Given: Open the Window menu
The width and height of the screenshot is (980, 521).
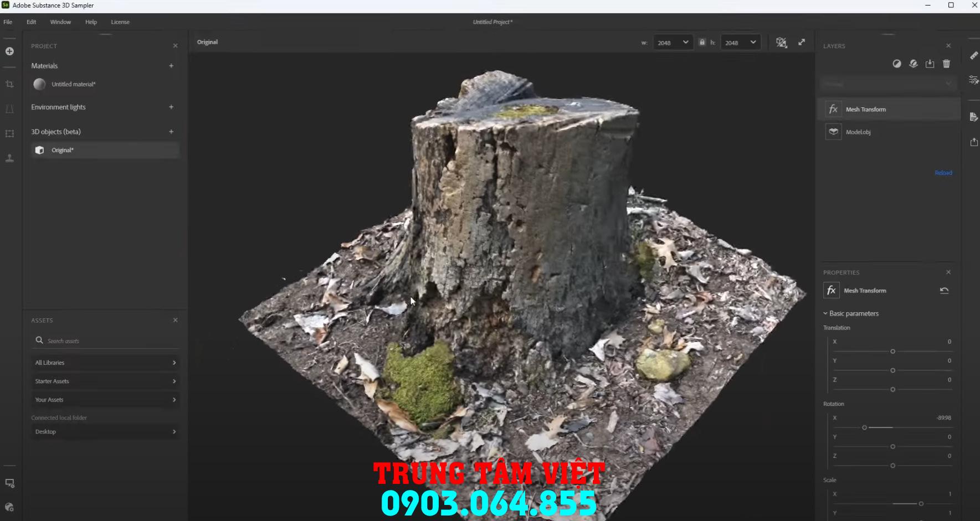Looking at the screenshot, I should click(60, 22).
